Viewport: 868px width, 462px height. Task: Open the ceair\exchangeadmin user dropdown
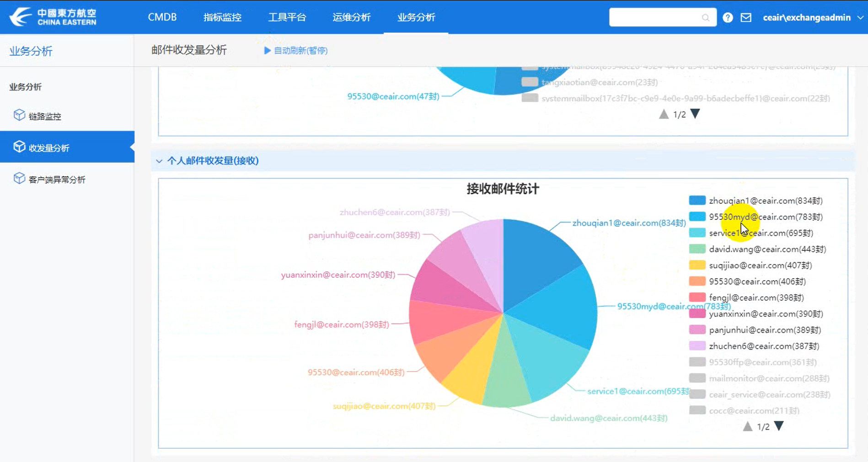[x=813, y=17]
